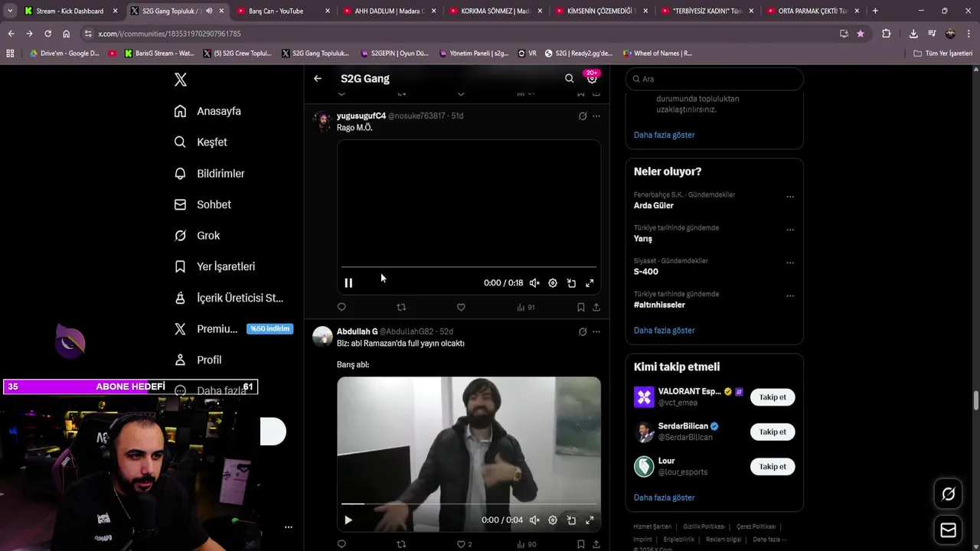This screenshot has width=980, height=551.
Task: Switch to Stream - Kick Dashboard tab
Action: 70,11
